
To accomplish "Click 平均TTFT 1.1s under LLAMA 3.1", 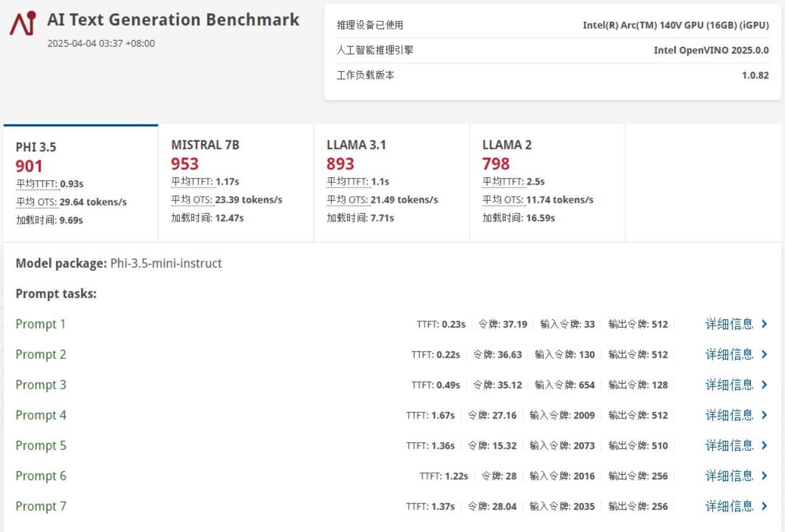I will [x=358, y=182].
